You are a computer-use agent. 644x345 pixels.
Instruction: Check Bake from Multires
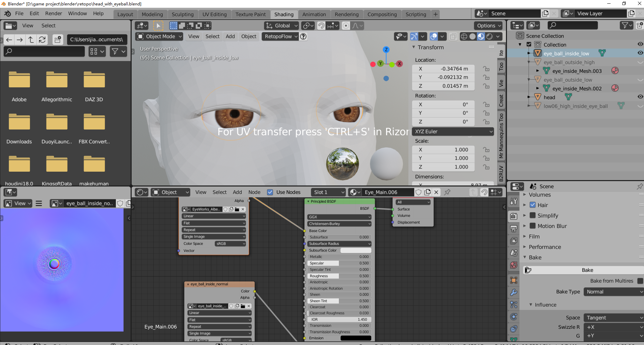[x=640, y=281]
